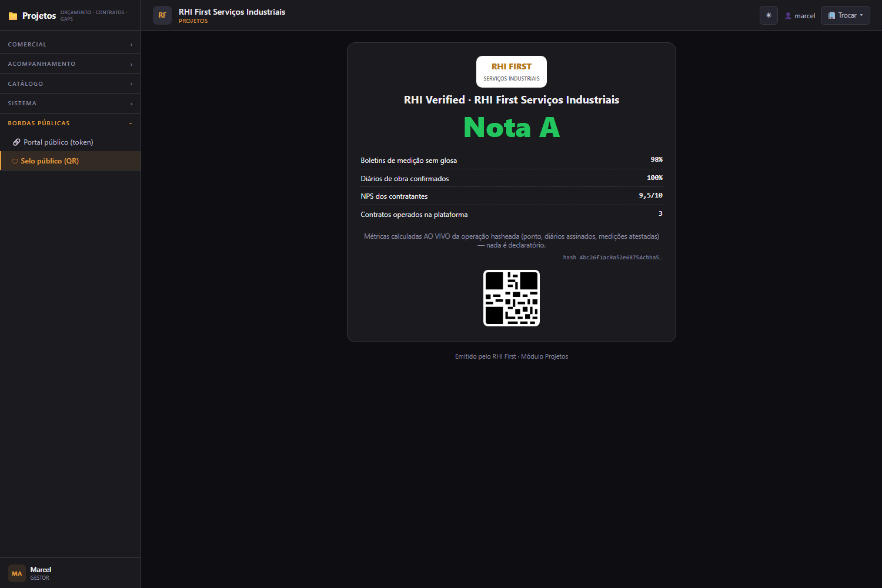Click the 9,5/10 NPS value
Screen dimensions: 882x588
tap(650, 195)
